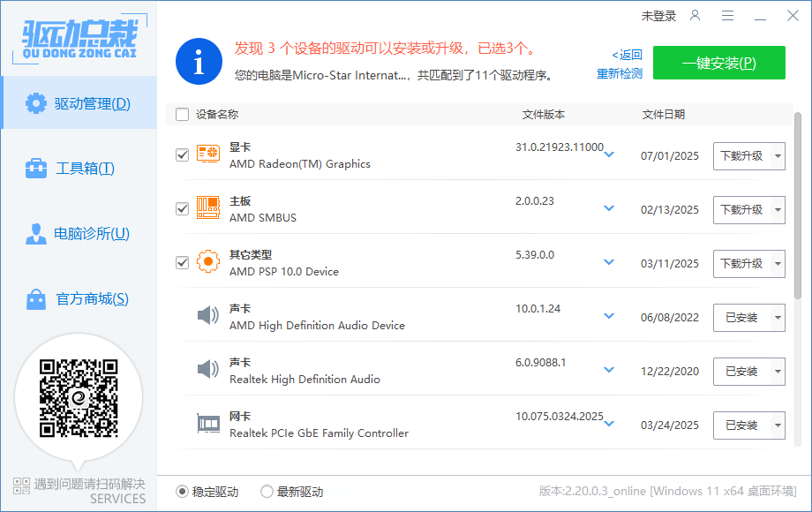
Task: Click the 未登录 login text
Action: [658, 16]
